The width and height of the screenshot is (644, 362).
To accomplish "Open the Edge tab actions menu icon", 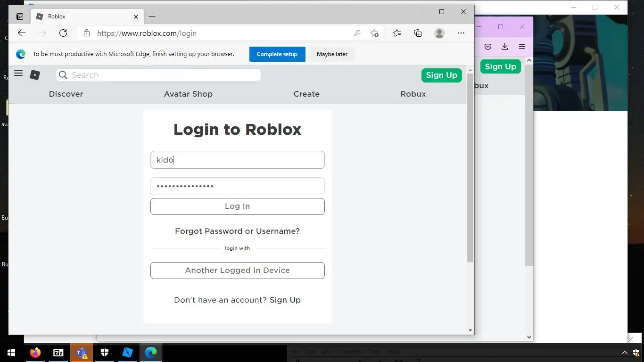I will (20, 16).
